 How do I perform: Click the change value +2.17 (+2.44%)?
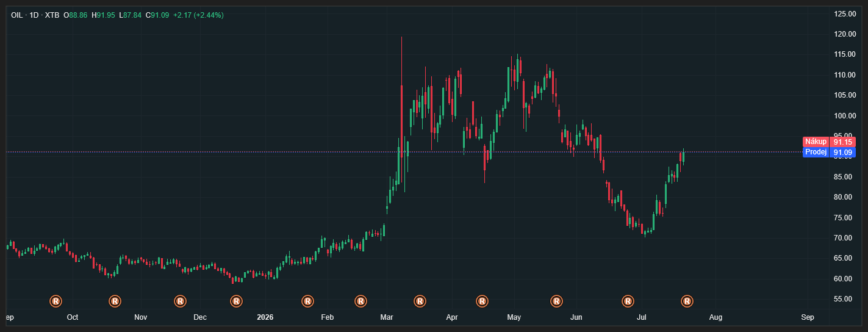[x=198, y=15]
